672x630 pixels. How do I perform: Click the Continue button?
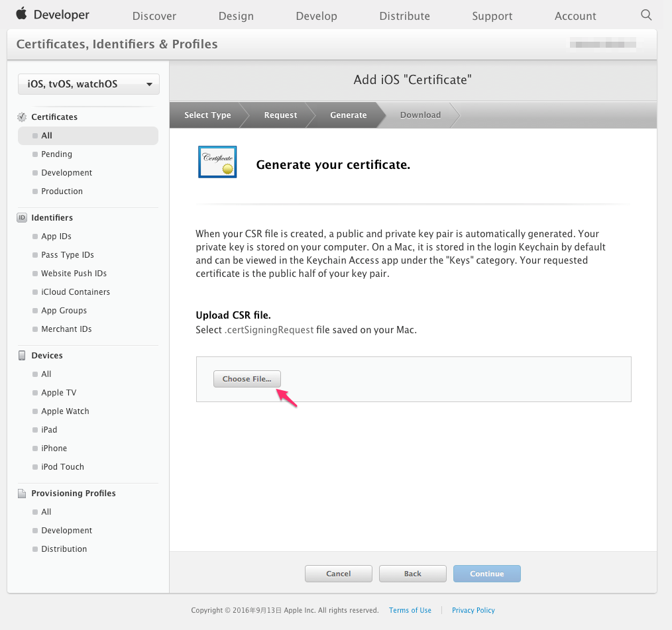[487, 574]
